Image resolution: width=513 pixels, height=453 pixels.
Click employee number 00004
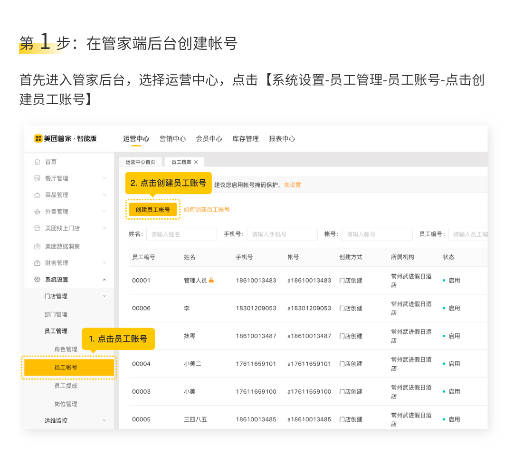point(141,364)
